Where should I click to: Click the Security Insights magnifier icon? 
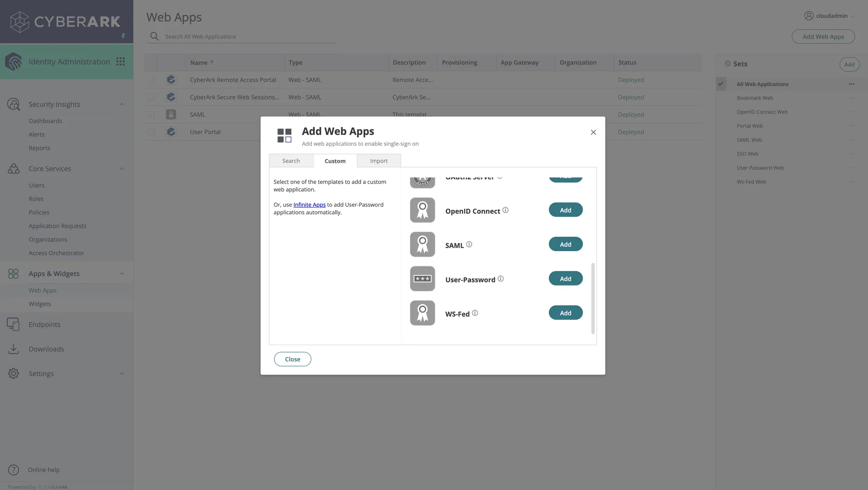point(14,104)
